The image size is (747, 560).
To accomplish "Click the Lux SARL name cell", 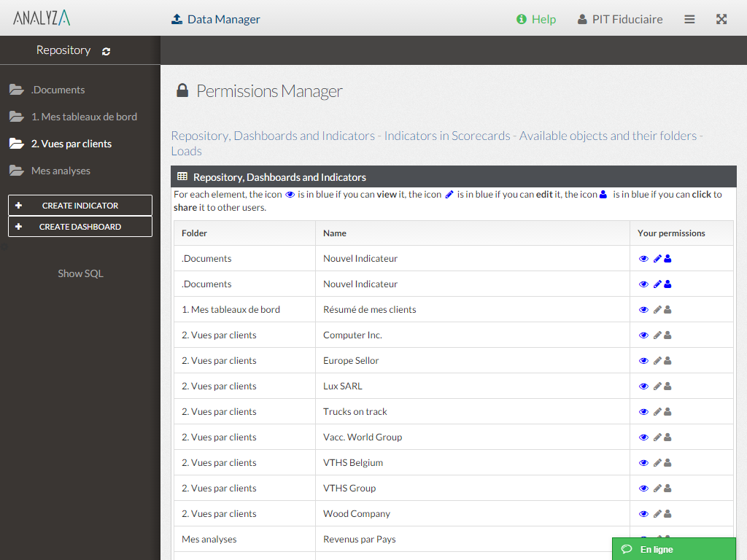I will (x=472, y=386).
